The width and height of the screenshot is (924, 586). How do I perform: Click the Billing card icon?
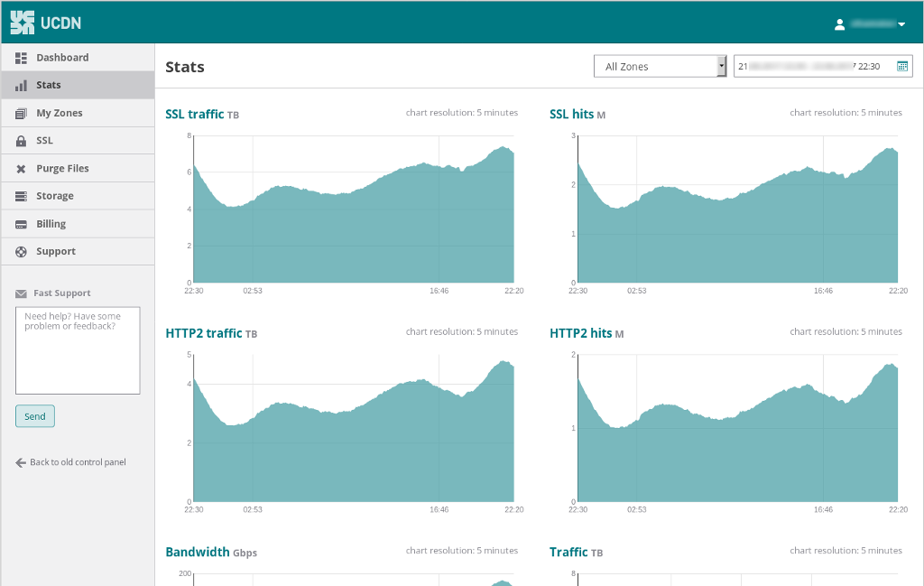(x=21, y=224)
